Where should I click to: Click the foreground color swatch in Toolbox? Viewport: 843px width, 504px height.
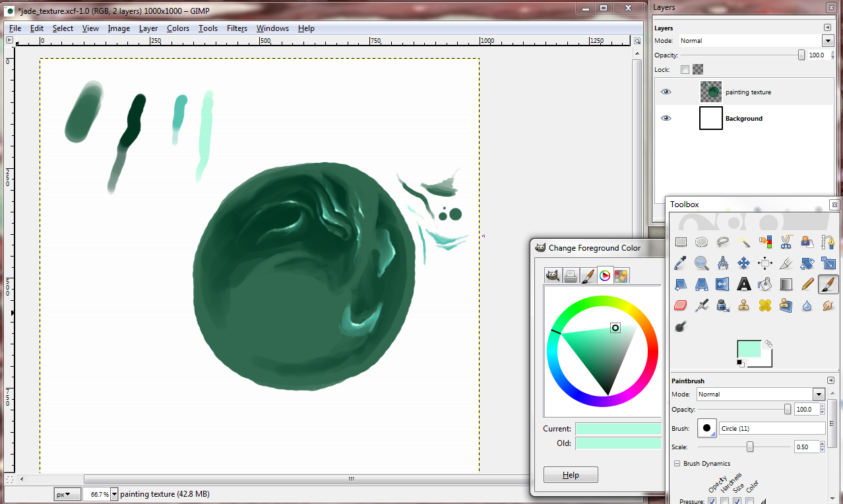tap(748, 349)
